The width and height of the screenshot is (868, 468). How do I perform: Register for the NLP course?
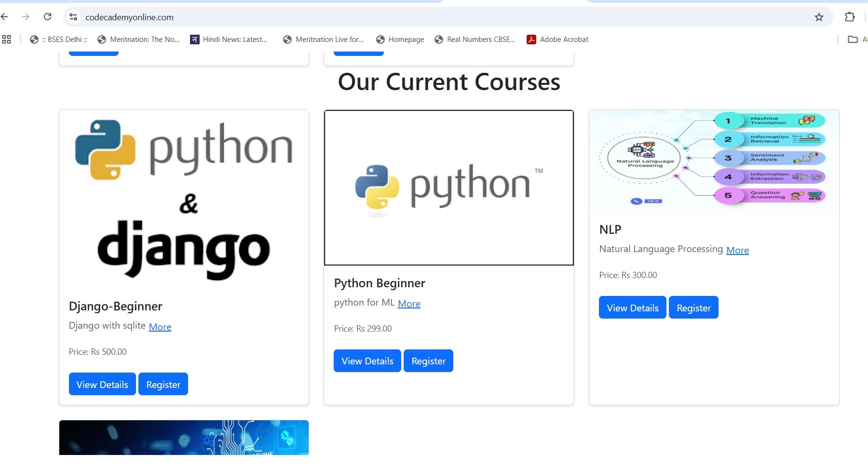693,308
